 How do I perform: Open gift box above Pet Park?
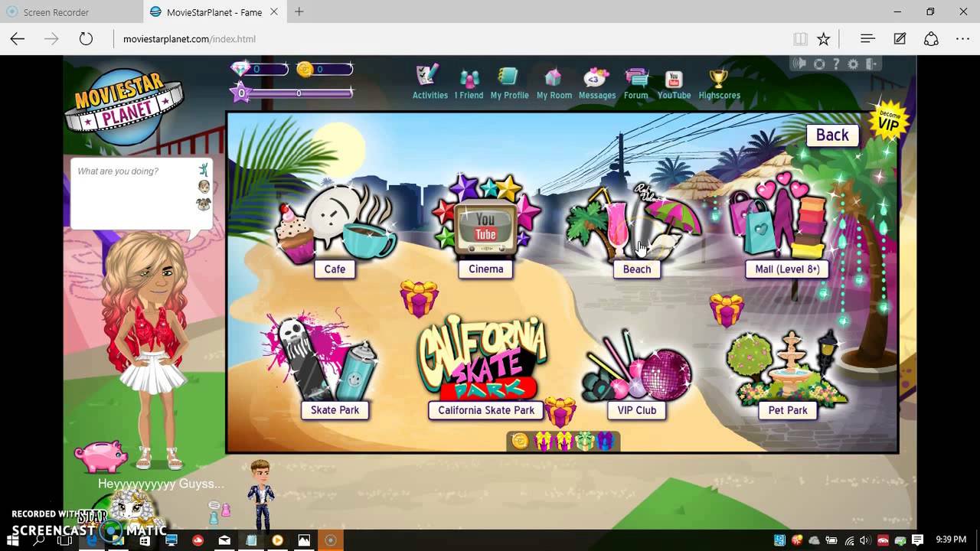[727, 310]
